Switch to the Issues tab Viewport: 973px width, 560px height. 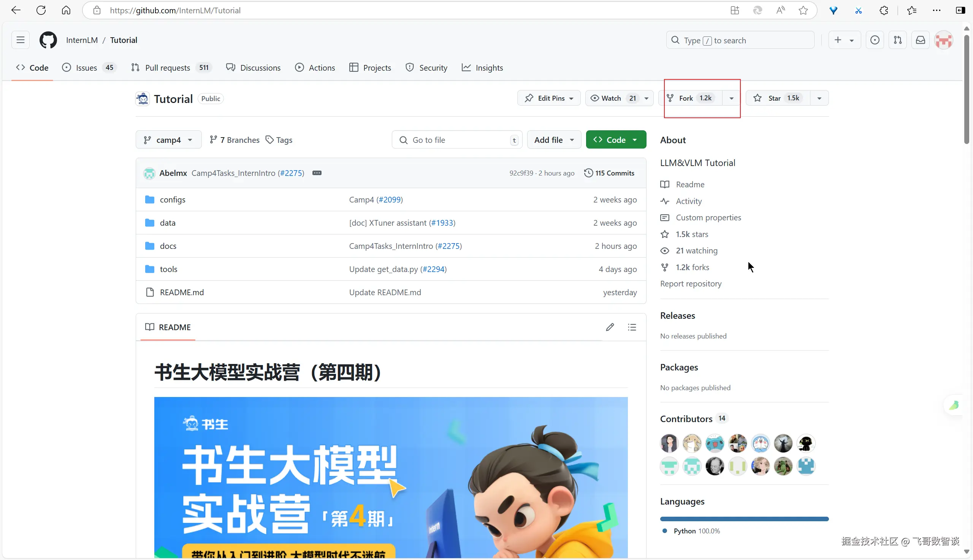87,68
